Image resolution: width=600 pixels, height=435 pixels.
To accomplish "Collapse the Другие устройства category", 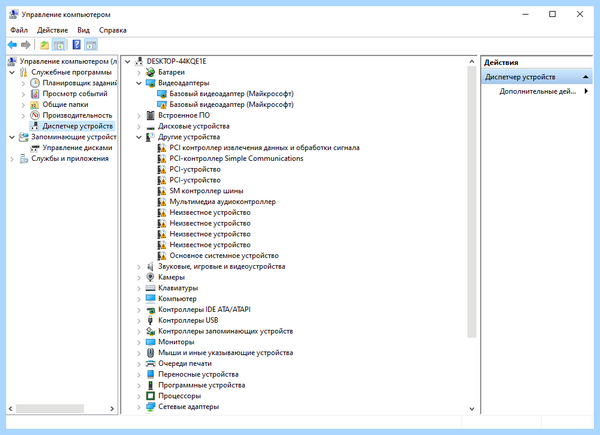I will [139, 137].
